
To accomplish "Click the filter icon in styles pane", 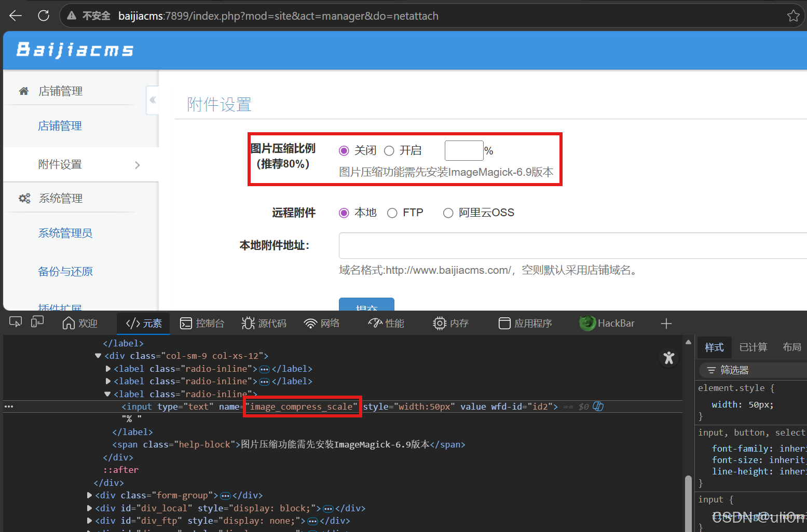I will point(711,370).
